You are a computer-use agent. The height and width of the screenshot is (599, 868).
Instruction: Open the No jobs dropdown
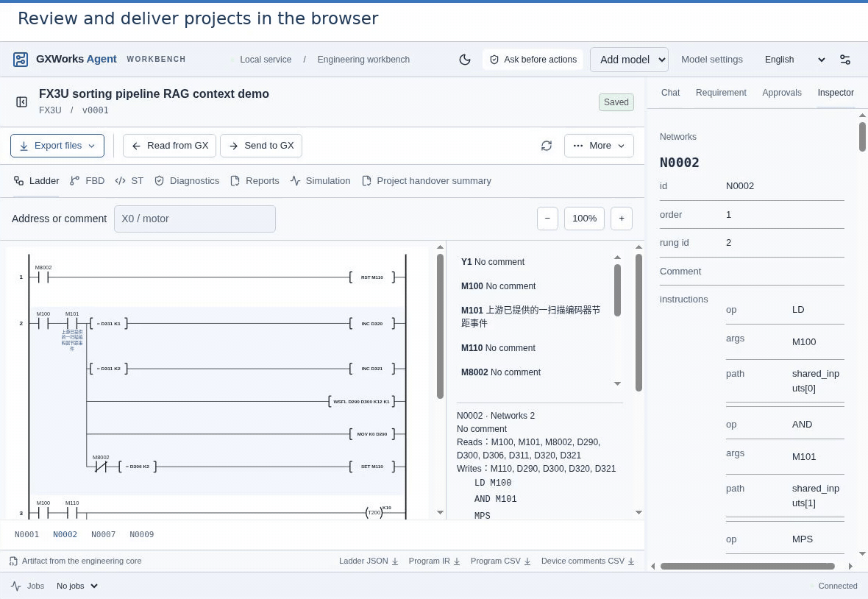[77, 586]
